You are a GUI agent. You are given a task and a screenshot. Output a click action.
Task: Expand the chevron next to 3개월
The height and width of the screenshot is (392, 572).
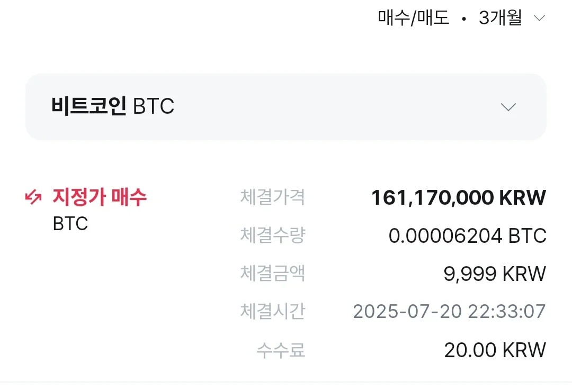pyautogui.click(x=539, y=18)
